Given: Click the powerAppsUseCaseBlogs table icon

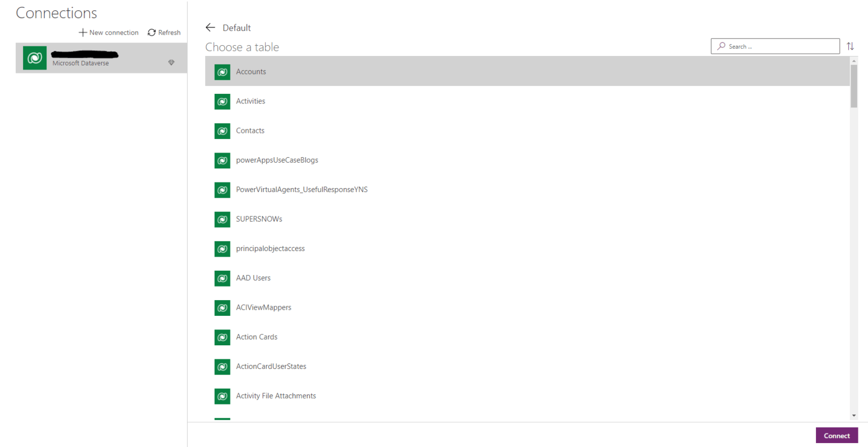Looking at the screenshot, I should tap(222, 160).
